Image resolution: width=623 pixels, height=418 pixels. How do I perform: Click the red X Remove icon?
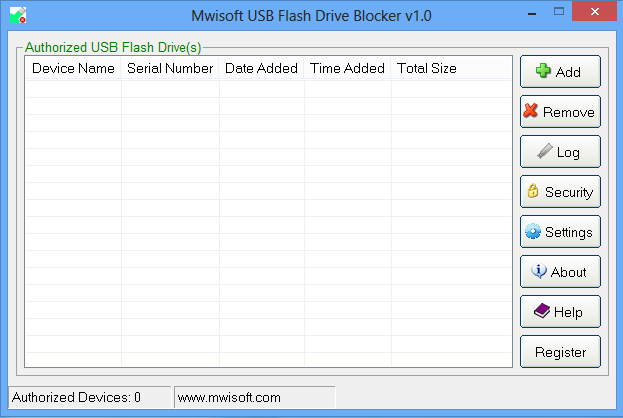pyautogui.click(x=531, y=111)
